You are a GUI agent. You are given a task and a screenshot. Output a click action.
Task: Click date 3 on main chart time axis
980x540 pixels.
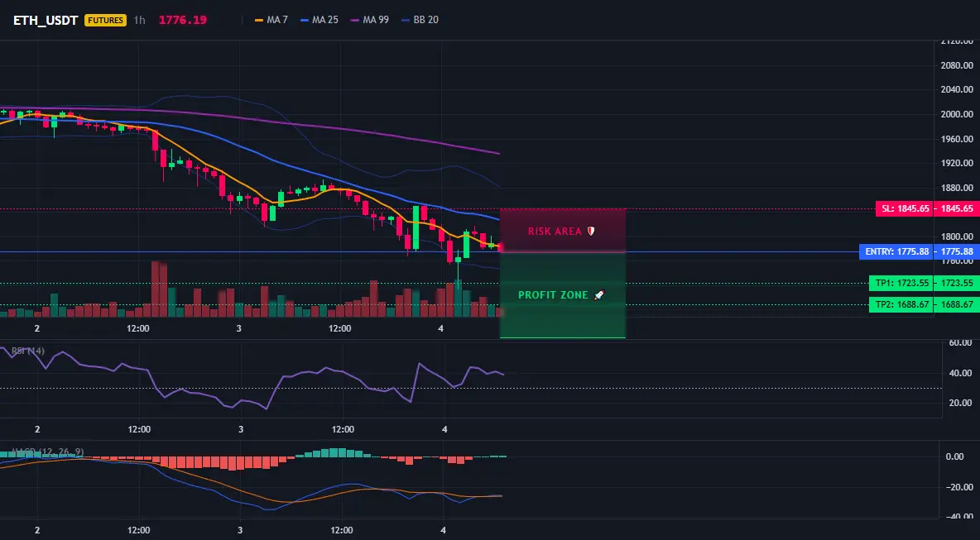point(239,328)
